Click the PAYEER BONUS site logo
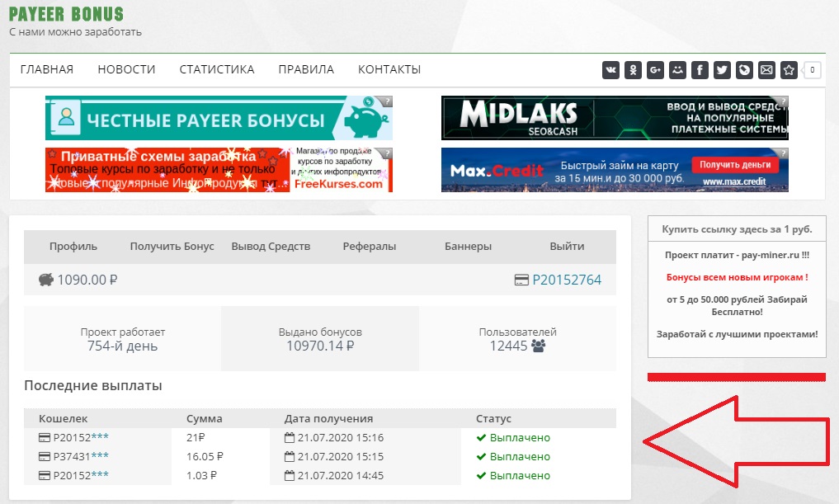 pos(66,14)
